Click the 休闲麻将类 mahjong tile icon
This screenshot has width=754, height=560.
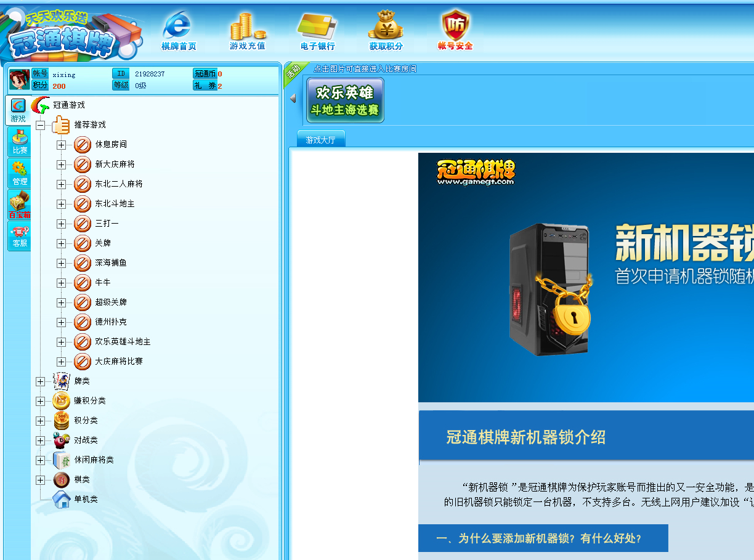pyautogui.click(x=61, y=460)
